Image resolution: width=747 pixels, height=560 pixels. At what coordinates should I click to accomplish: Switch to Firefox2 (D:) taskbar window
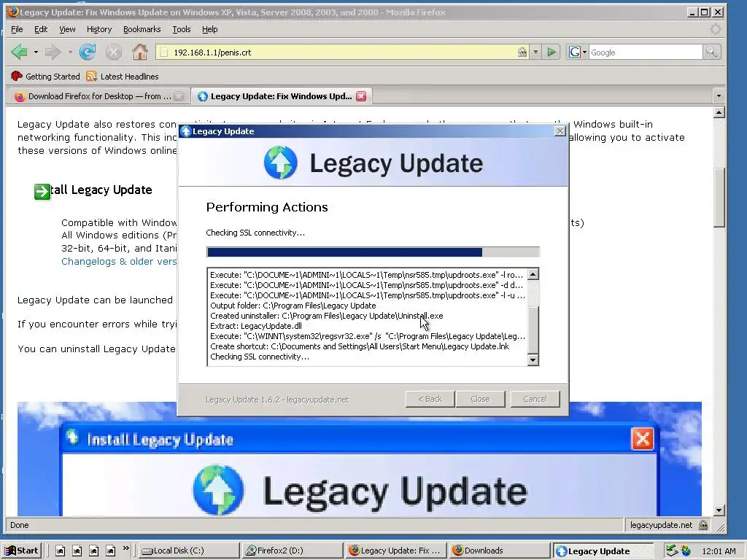tap(292, 551)
